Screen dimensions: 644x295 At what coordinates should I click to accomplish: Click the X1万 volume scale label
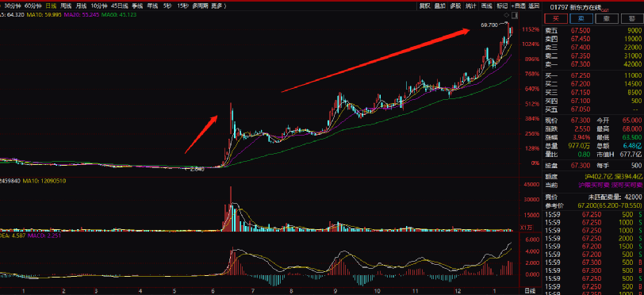(527, 228)
